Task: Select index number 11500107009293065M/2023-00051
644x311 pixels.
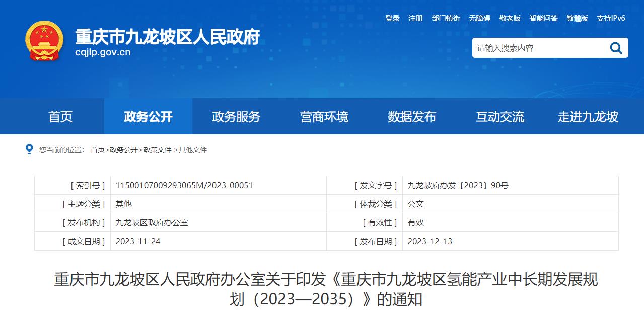Action: coord(184,185)
